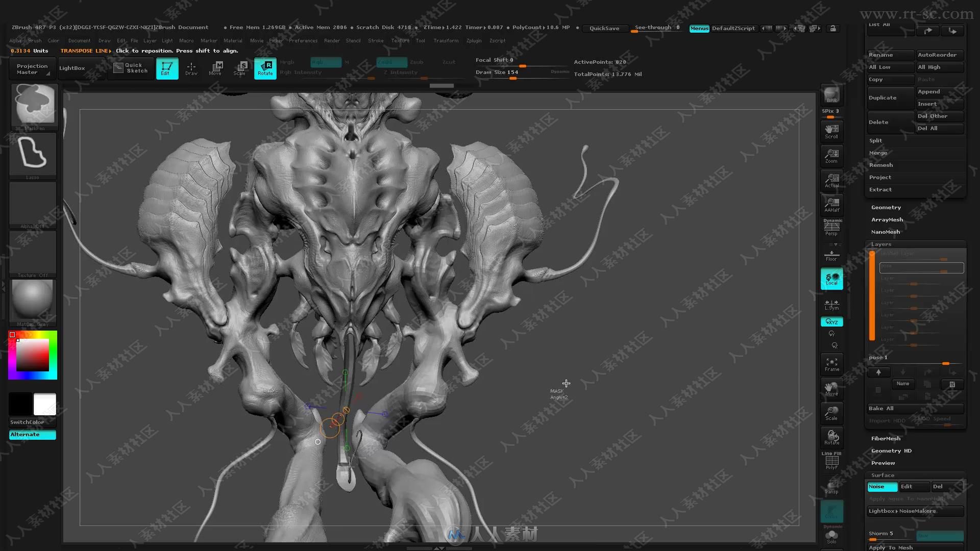Adjust the See-through slider

point(657,28)
